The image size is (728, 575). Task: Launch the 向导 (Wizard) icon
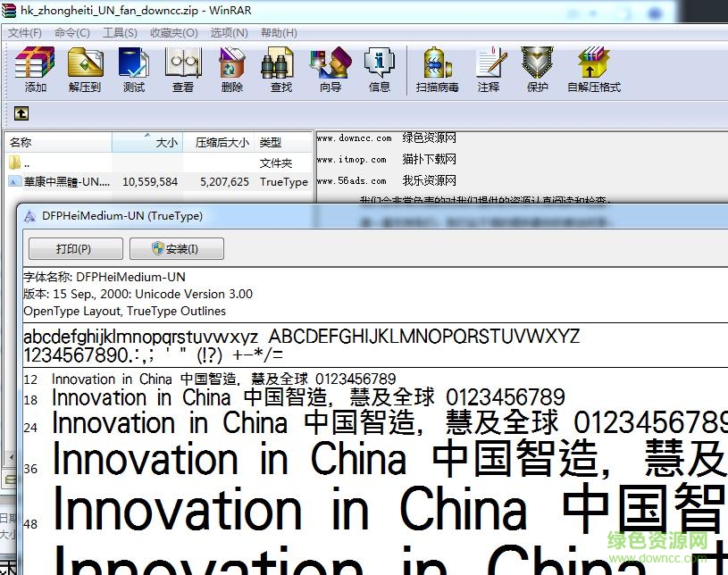coord(330,70)
